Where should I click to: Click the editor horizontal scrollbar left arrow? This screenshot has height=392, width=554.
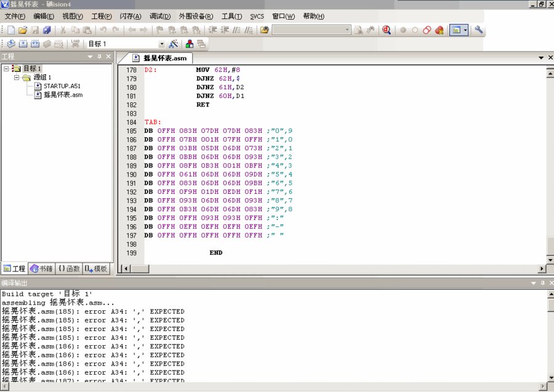pyautogui.click(x=126, y=268)
